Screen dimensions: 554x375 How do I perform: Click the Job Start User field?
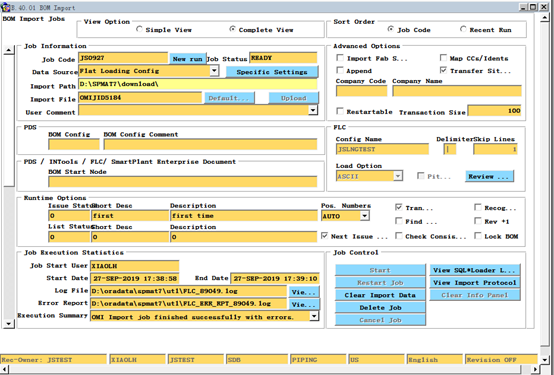coord(135,266)
